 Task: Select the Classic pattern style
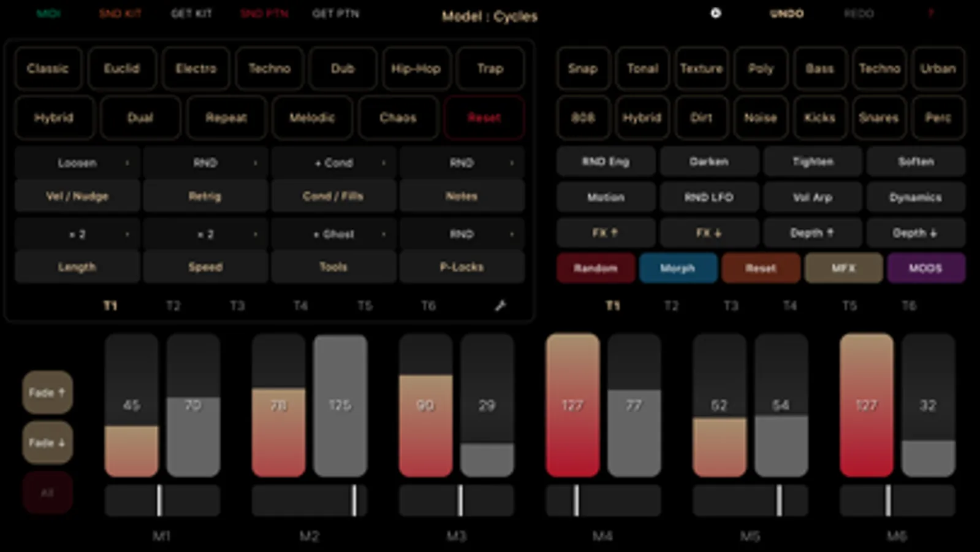(48, 69)
